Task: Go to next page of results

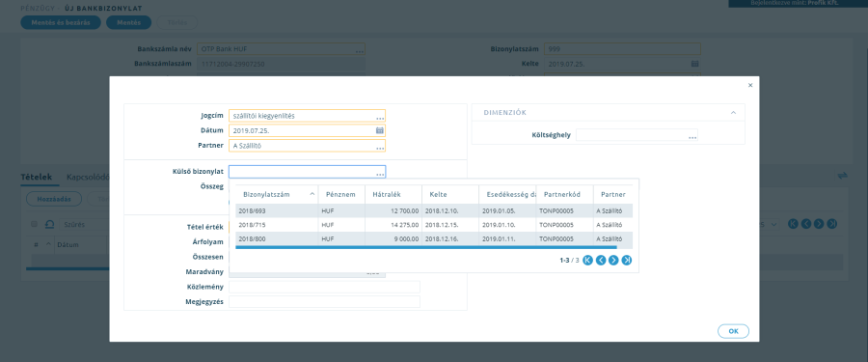Action: tap(613, 260)
